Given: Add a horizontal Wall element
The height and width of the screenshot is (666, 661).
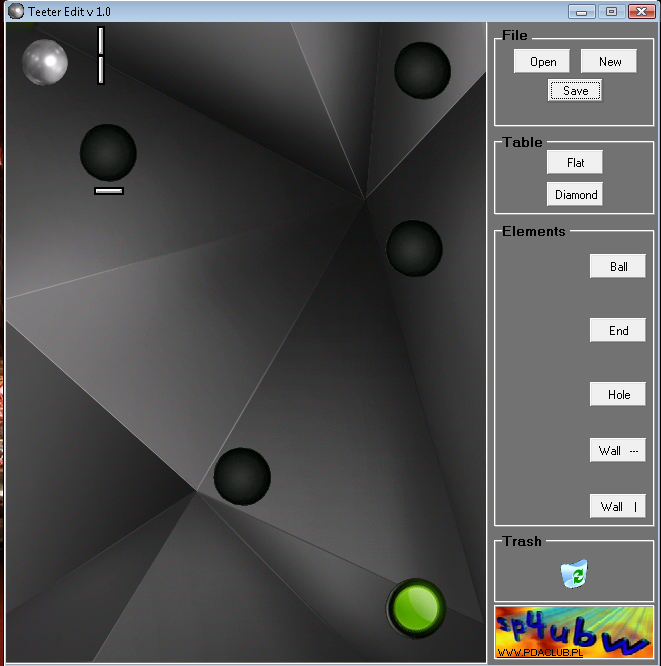Looking at the screenshot, I should 618,450.
